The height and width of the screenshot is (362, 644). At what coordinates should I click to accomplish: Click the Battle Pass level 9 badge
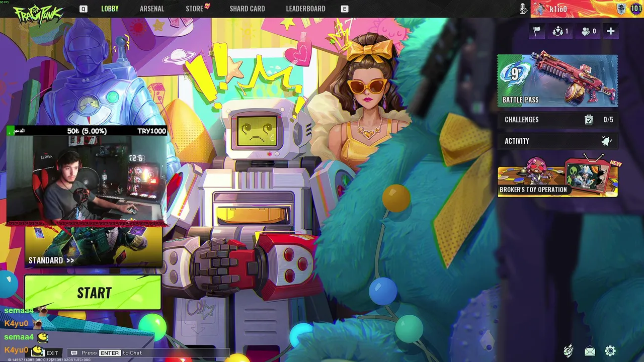(x=515, y=74)
